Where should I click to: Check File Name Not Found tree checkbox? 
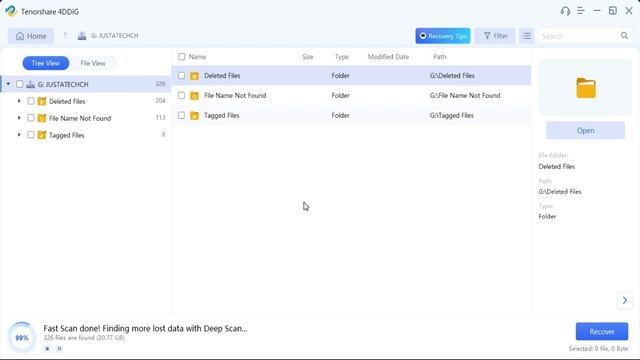click(31, 118)
